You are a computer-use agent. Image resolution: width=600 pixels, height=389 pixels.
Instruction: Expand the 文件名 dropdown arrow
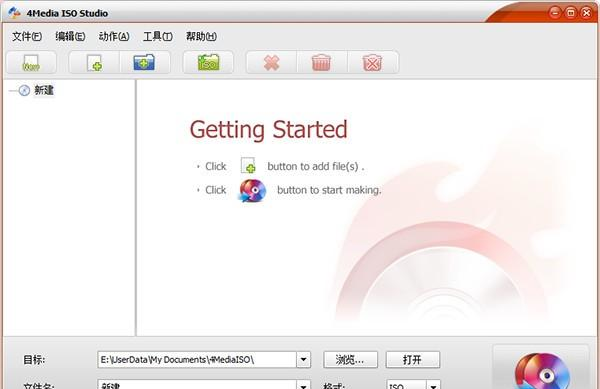coord(303,385)
